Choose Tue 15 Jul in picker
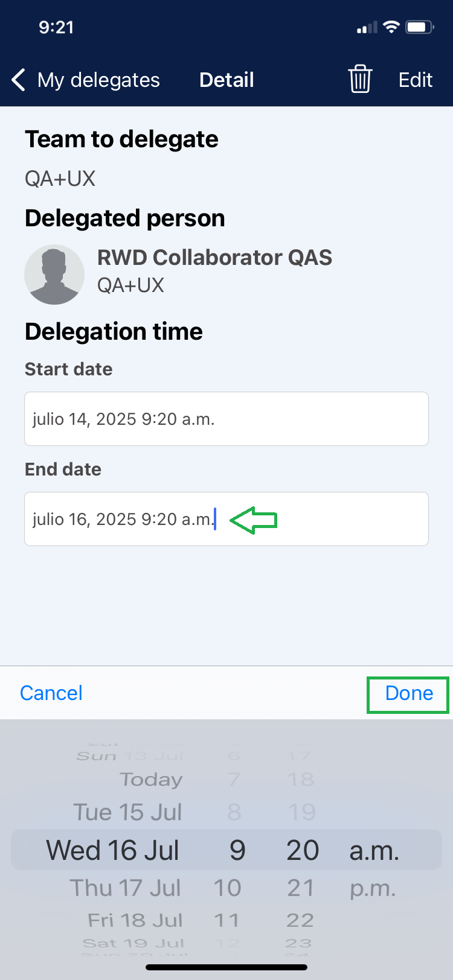The width and height of the screenshot is (453, 980). point(127,812)
